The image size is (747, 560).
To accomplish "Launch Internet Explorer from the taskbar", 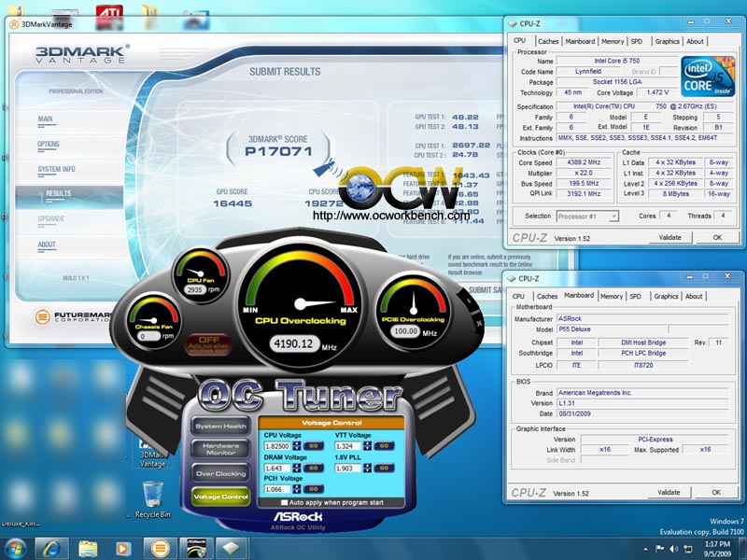I will point(51,549).
